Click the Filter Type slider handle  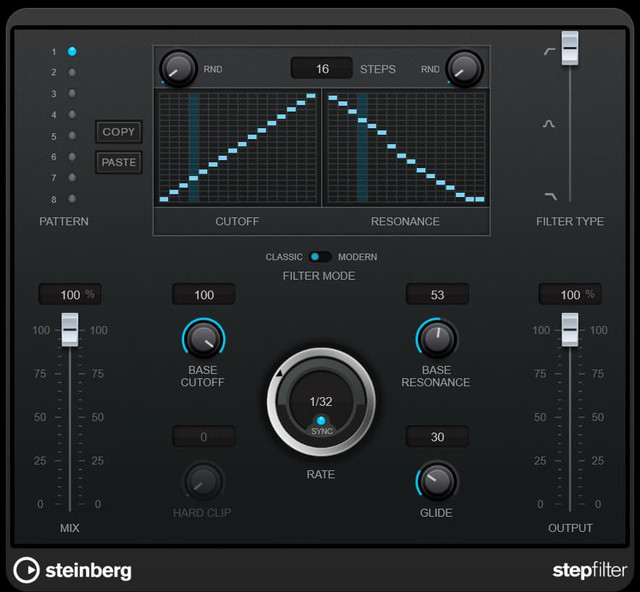[x=570, y=48]
